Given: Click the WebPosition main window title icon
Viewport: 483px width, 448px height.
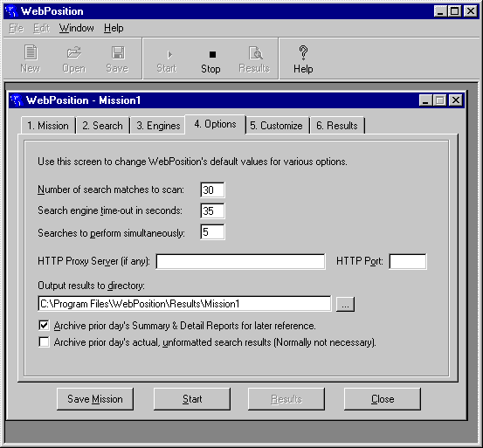Looking at the screenshot, I should (x=11, y=11).
